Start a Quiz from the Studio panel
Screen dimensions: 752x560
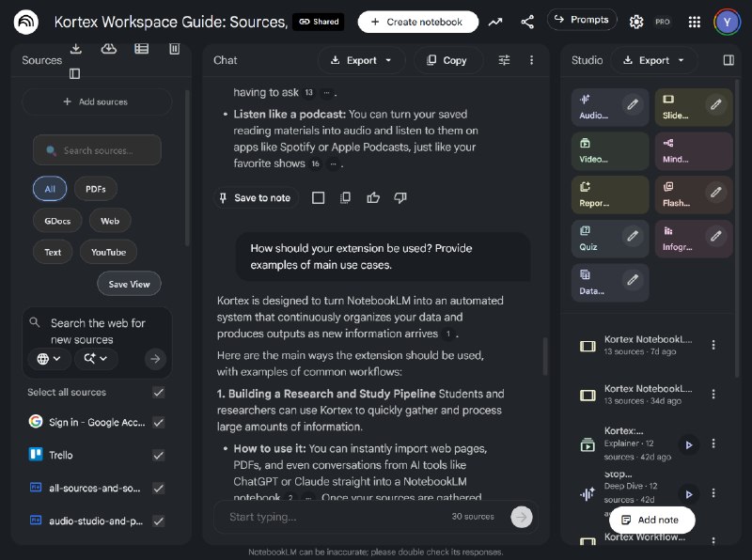click(x=596, y=238)
